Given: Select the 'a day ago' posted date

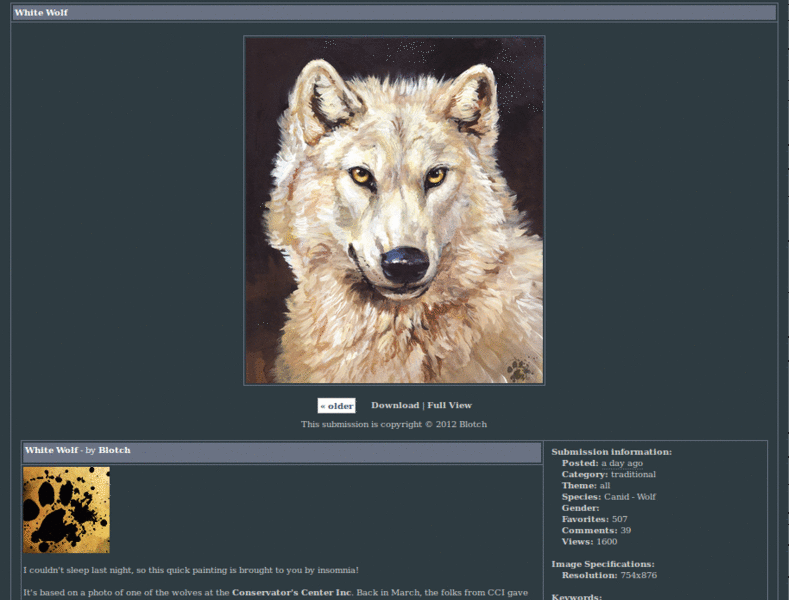Looking at the screenshot, I should coord(622,463).
